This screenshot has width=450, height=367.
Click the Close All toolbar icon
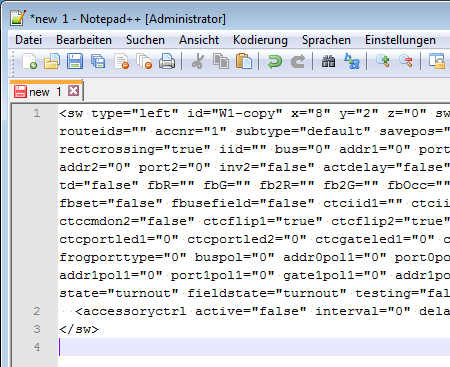(144, 61)
